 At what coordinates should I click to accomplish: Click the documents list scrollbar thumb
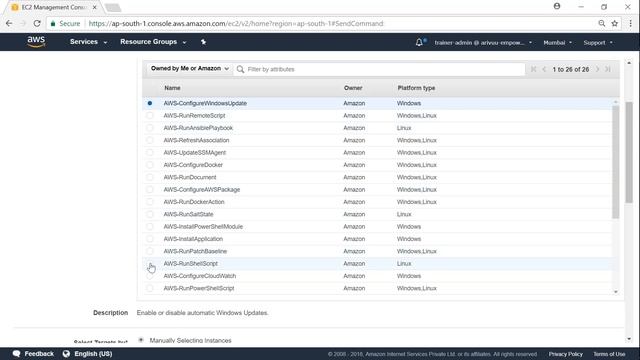click(x=616, y=162)
